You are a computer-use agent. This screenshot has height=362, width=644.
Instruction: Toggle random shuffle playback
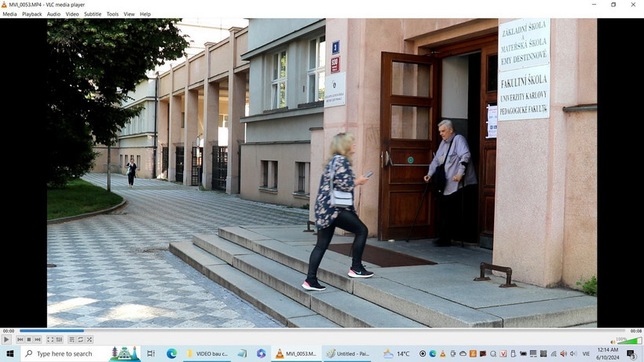[x=90, y=339]
